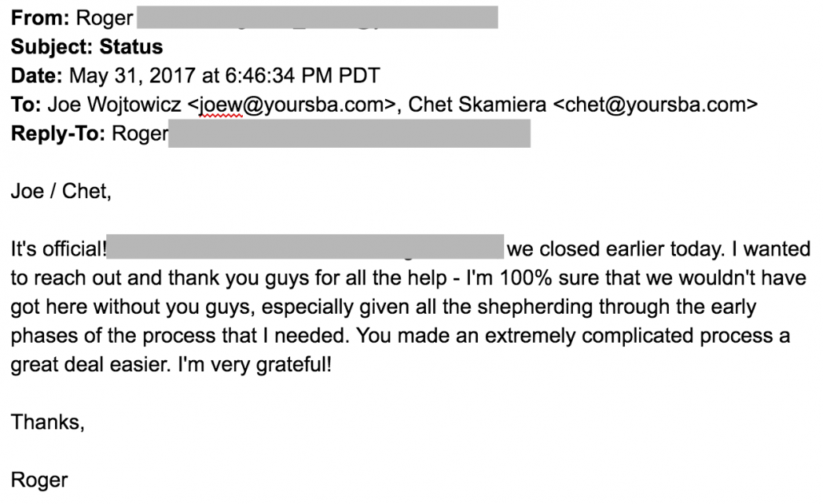Click the "Subject:" header label
This screenshot has width=823, height=504.
click(52, 46)
